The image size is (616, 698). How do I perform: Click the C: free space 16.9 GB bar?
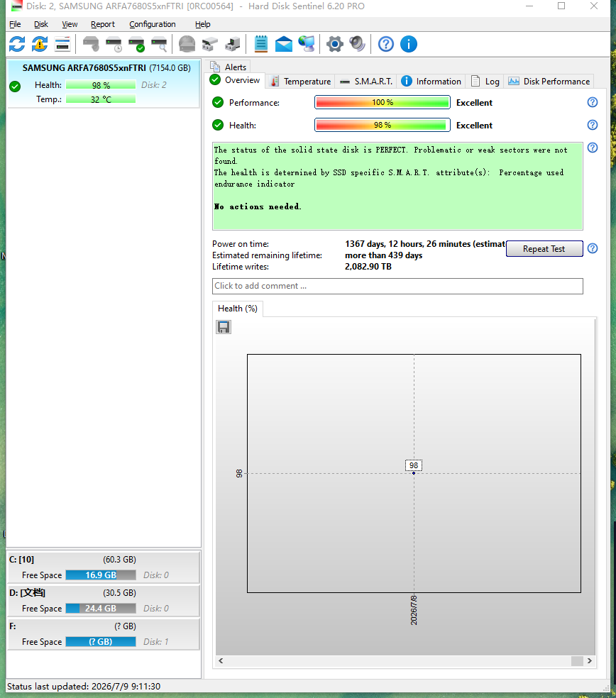point(101,575)
